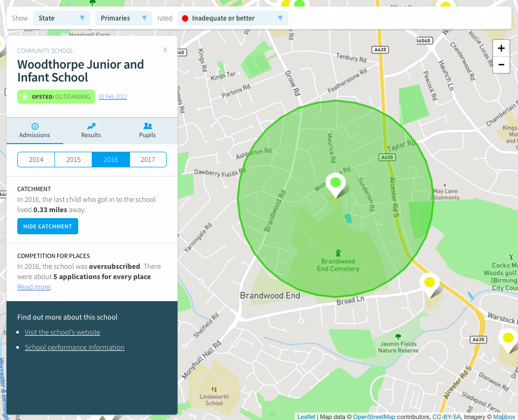Zoom in the map with plus button

pyautogui.click(x=501, y=48)
